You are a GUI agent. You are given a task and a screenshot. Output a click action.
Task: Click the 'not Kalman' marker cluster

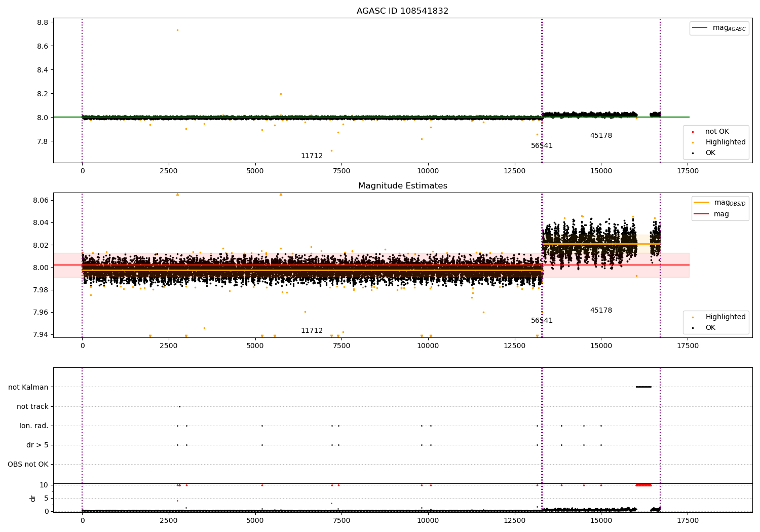[643, 387]
